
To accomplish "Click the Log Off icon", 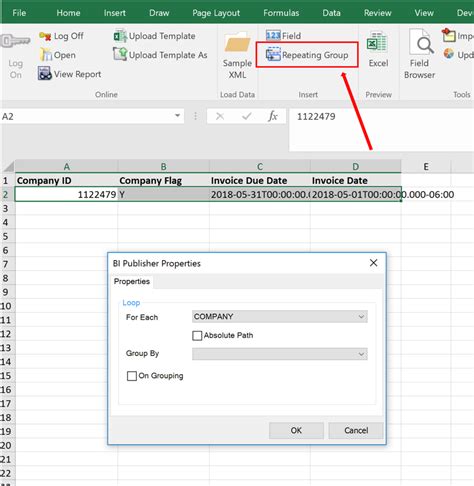I will click(45, 36).
